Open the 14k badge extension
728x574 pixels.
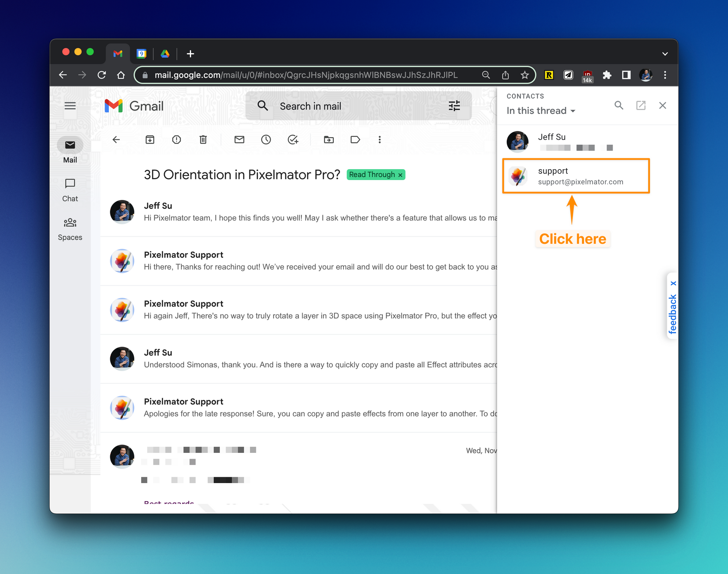pyautogui.click(x=587, y=76)
